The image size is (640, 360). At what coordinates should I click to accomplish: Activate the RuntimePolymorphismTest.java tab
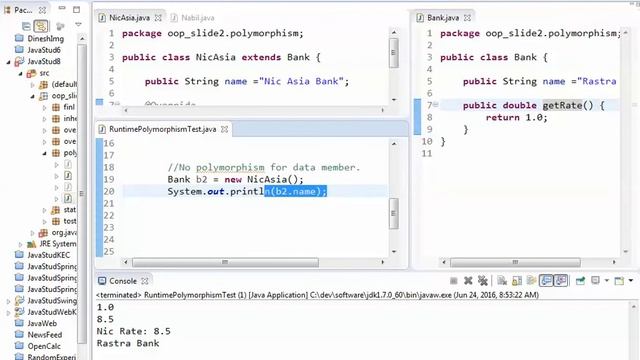tap(162, 129)
